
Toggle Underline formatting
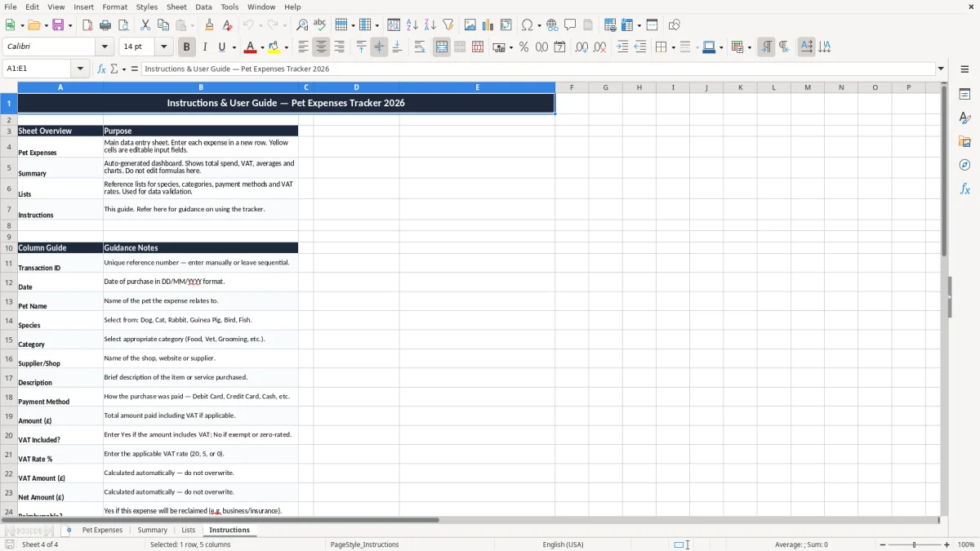pyautogui.click(x=221, y=47)
